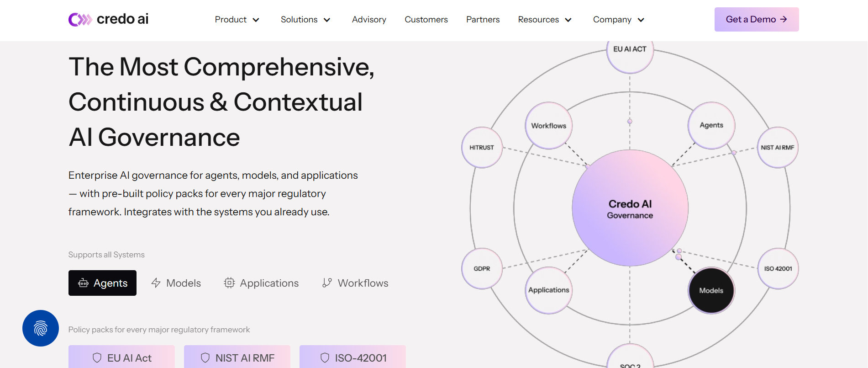
Task: Click the lightning icon beside Models
Action: (156, 283)
